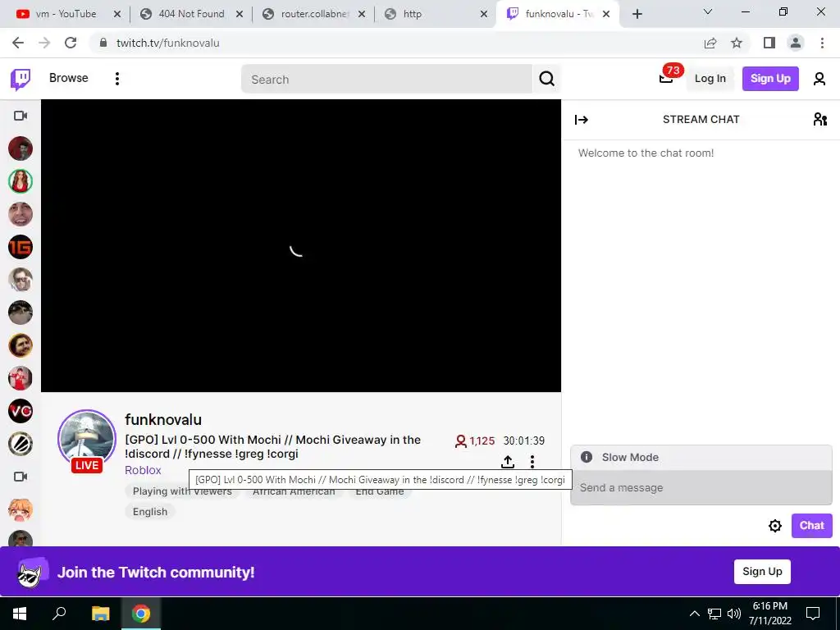Select the Playing with Viewers tag
Viewport: 840px width, 630px height.
point(182,491)
